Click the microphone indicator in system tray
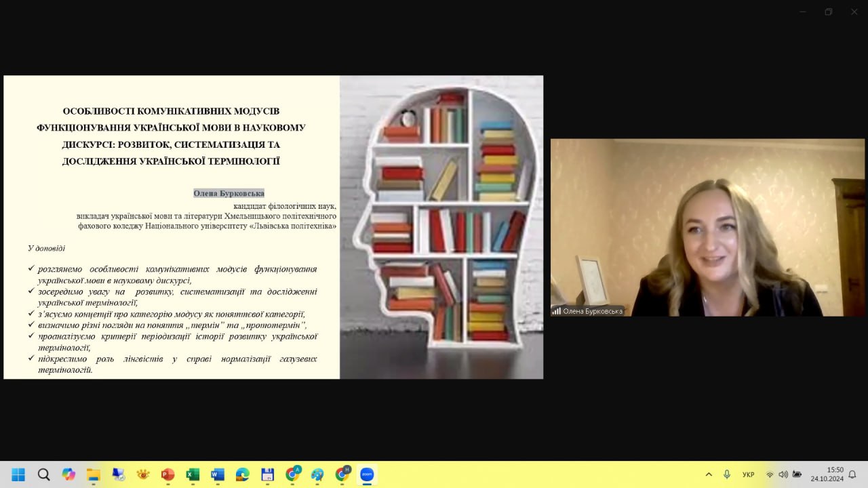 [x=727, y=474]
